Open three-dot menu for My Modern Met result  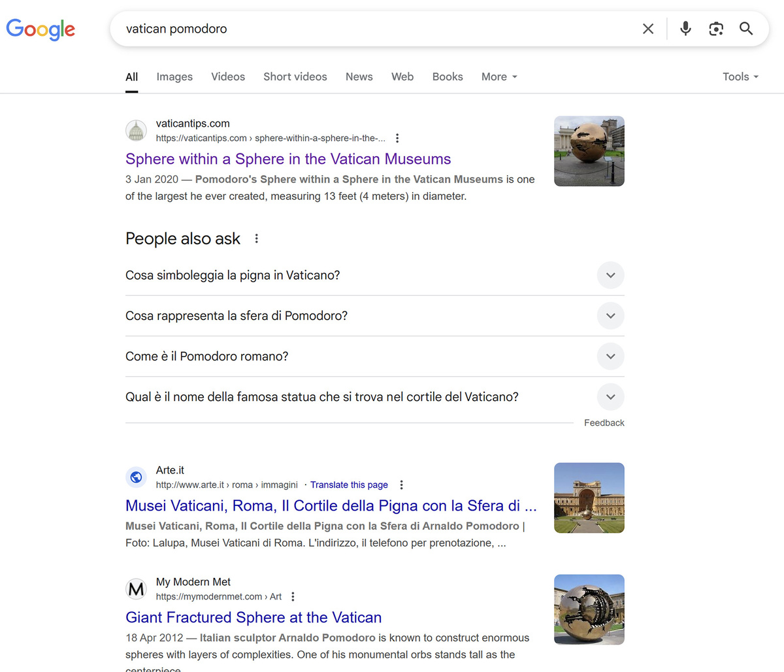pyautogui.click(x=293, y=597)
